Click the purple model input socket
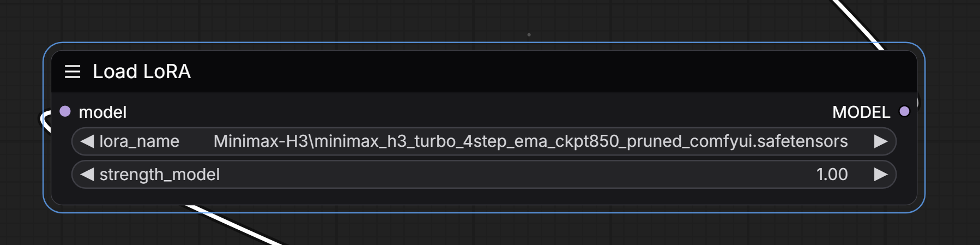This screenshot has height=245, width=980. [x=65, y=111]
